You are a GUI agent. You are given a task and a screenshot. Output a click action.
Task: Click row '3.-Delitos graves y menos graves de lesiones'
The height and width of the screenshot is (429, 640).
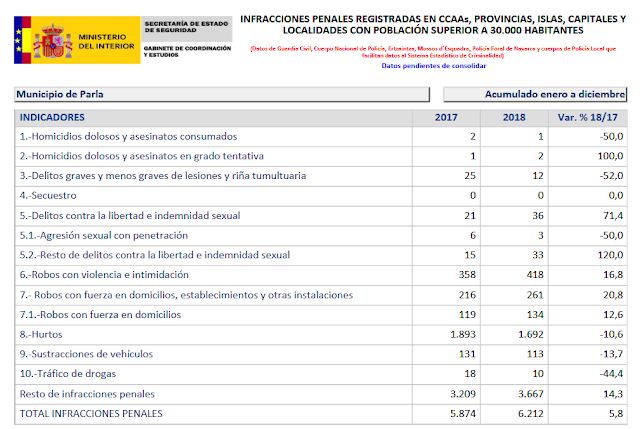pyautogui.click(x=320, y=176)
